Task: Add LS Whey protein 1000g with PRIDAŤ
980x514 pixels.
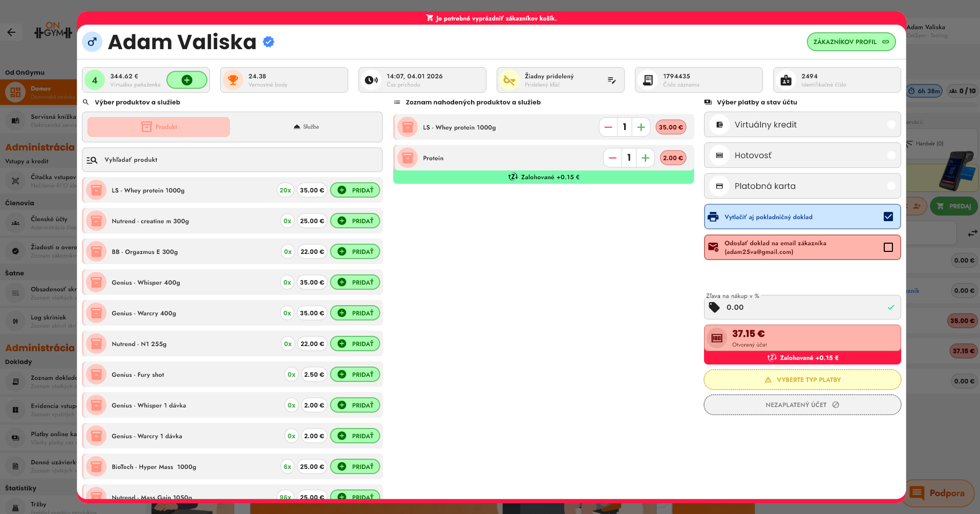Action: click(355, 190)
